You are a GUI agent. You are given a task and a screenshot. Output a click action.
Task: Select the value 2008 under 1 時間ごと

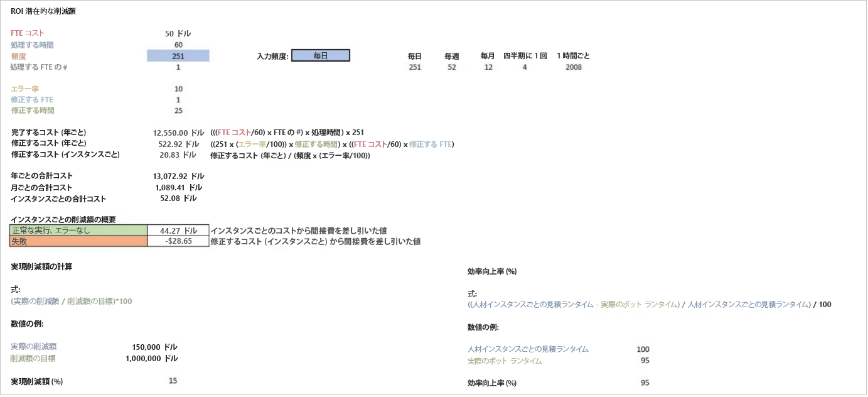coord(573,67)
